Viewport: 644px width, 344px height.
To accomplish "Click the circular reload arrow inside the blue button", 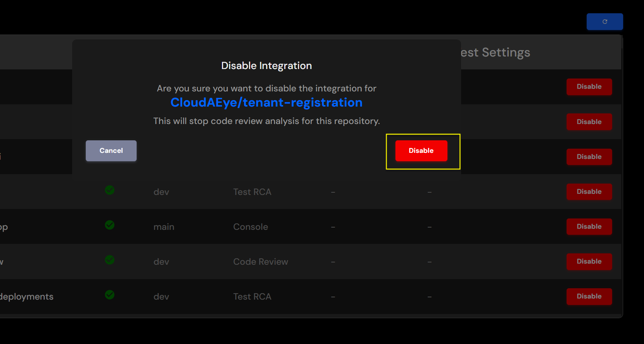I will 604,22.
